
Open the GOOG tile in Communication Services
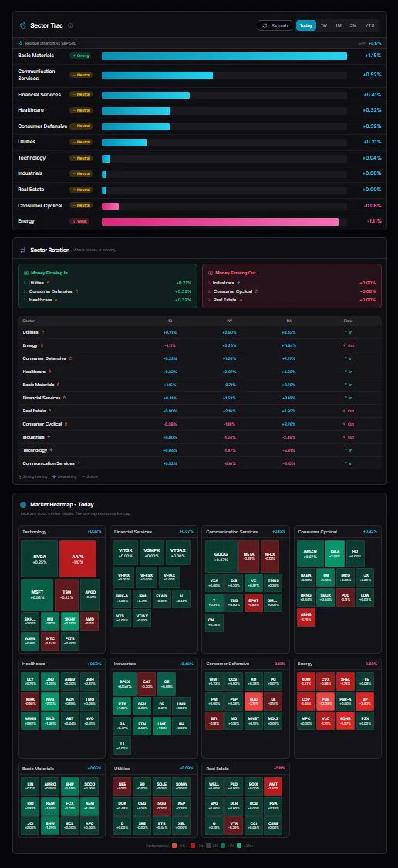pos(221,557)
